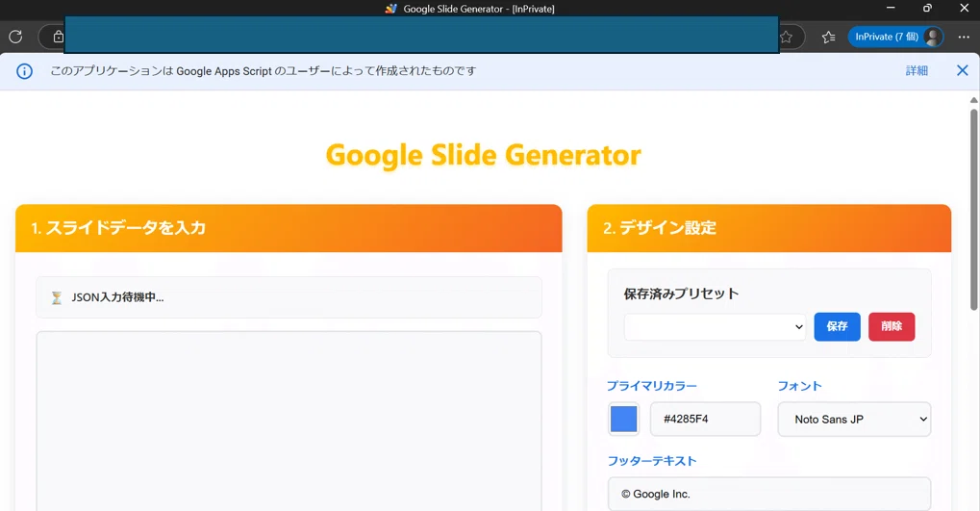The height and width of the screenshot is (511, 980).
Task: Open the Noto Sans JP font dropdown
Action: click(854, 419)
